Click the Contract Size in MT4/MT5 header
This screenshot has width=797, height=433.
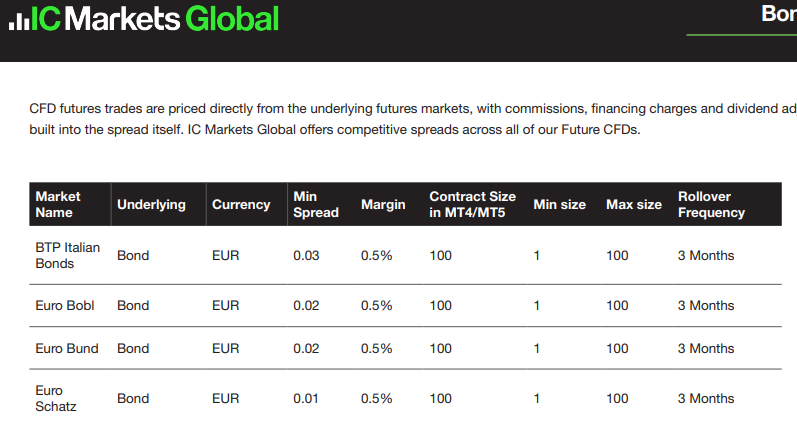(472, 204)
